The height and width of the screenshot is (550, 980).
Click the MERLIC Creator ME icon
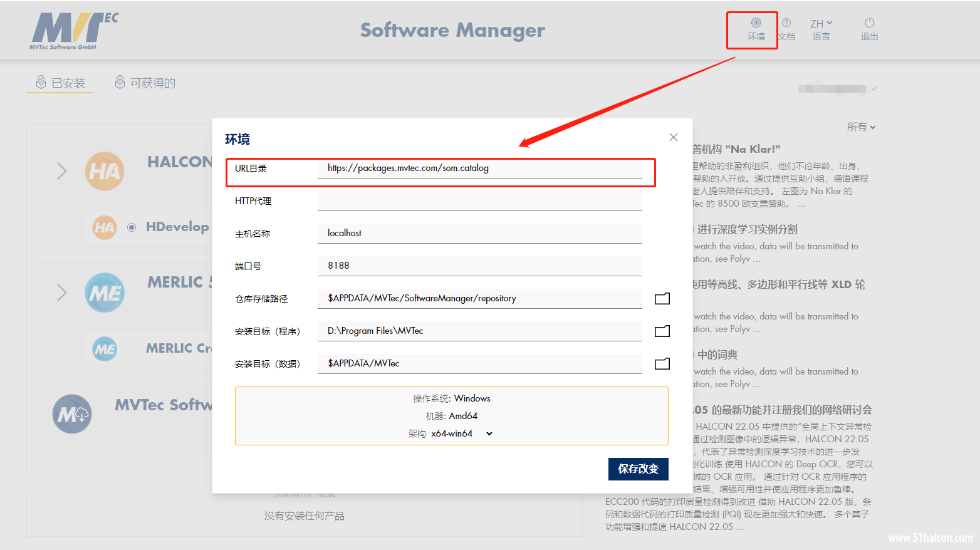(105, 349)
